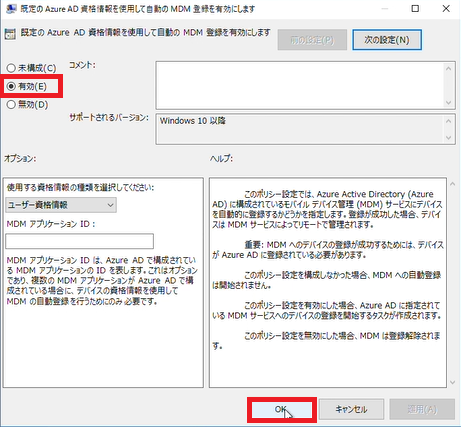461x427 pixels.
Task: Click the MDM アプリケーション ID input field
Action: [x=79, y=241]
